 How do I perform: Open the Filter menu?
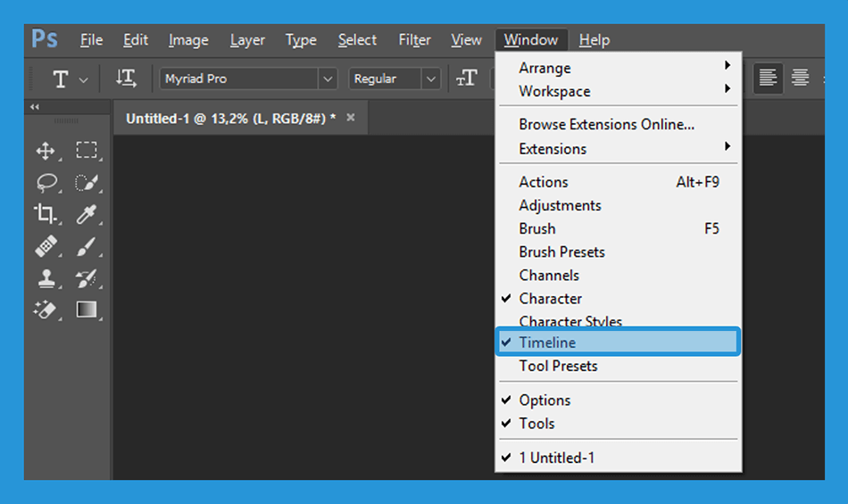[x=414, y=40]
